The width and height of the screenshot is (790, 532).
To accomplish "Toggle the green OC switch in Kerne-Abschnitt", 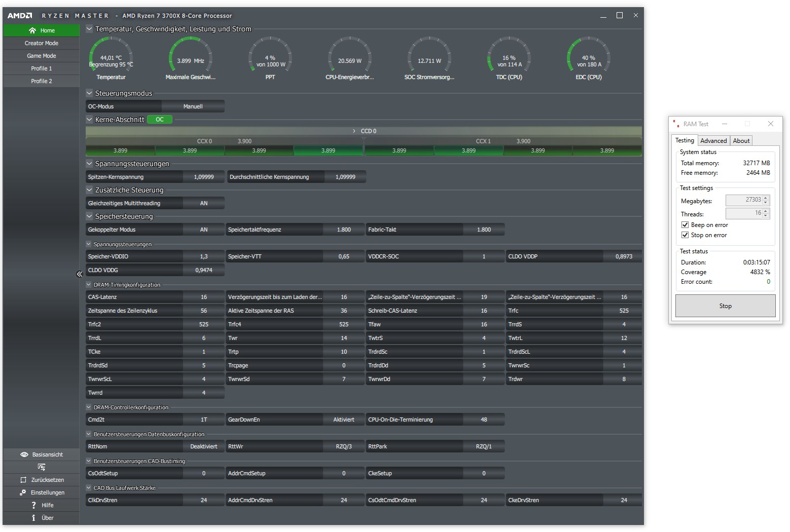I will [x=160, y=120].
